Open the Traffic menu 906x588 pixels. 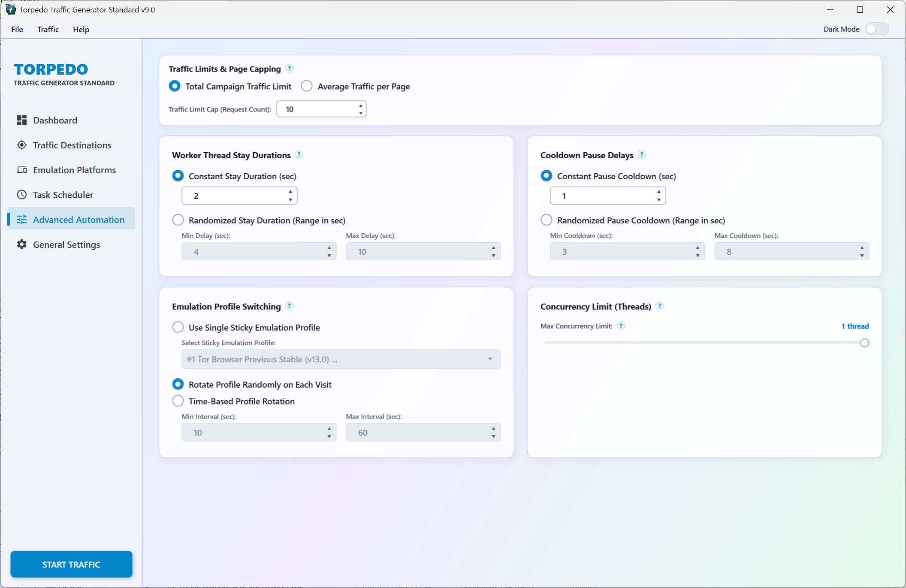click(x=48, y=29)
